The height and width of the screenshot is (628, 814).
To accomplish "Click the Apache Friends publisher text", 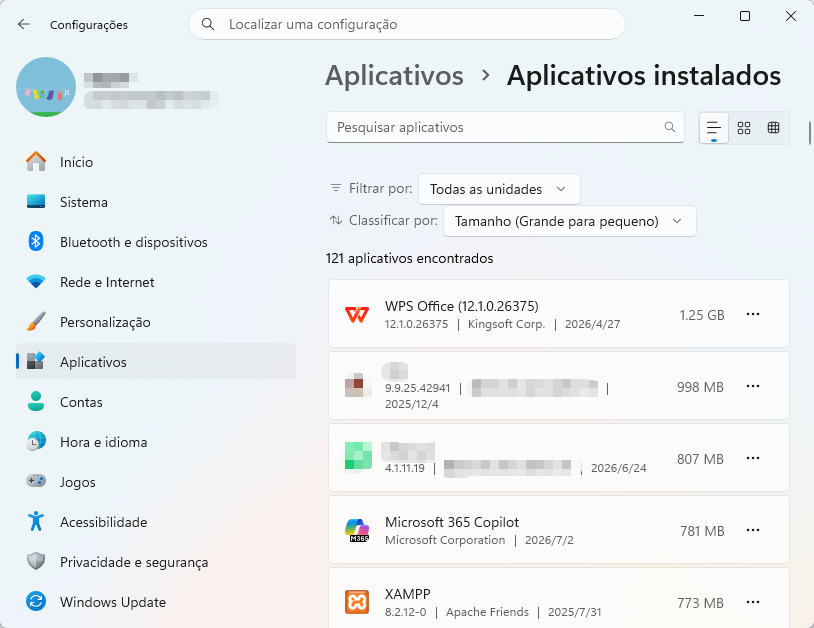I will pyautogui.click(x=487, y=612).
